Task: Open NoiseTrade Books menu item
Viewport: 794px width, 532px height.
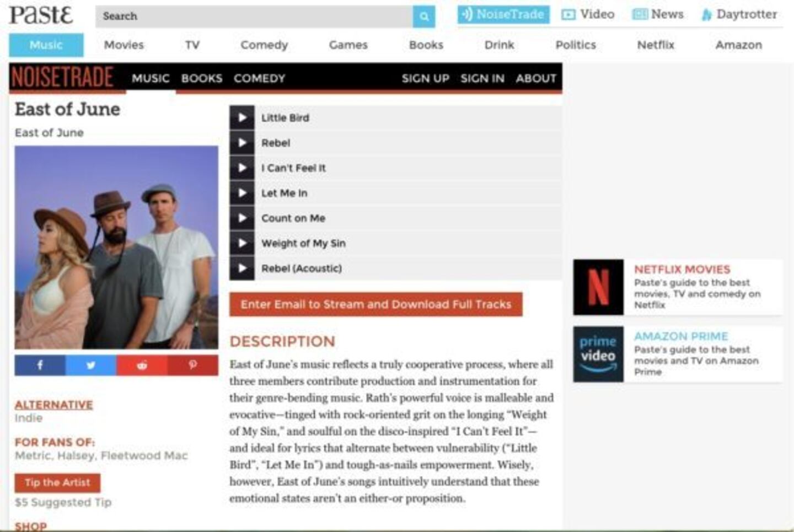Action: pyautogui.click(x=202, y=78)
